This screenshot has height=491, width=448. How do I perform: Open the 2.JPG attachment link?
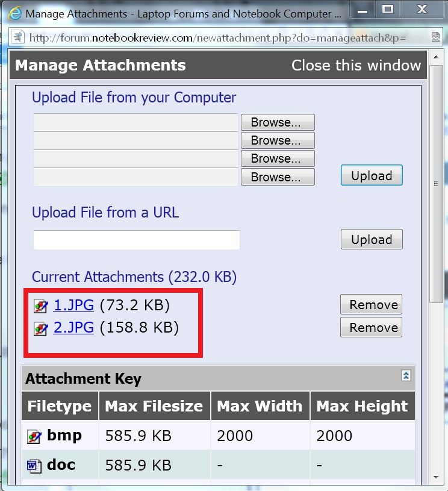coord(73,328)
